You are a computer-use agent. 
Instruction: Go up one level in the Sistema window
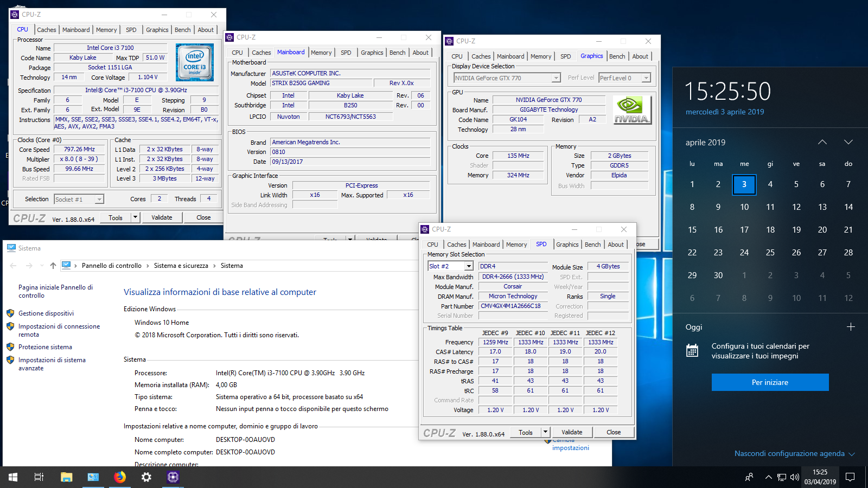pos(53,266)
